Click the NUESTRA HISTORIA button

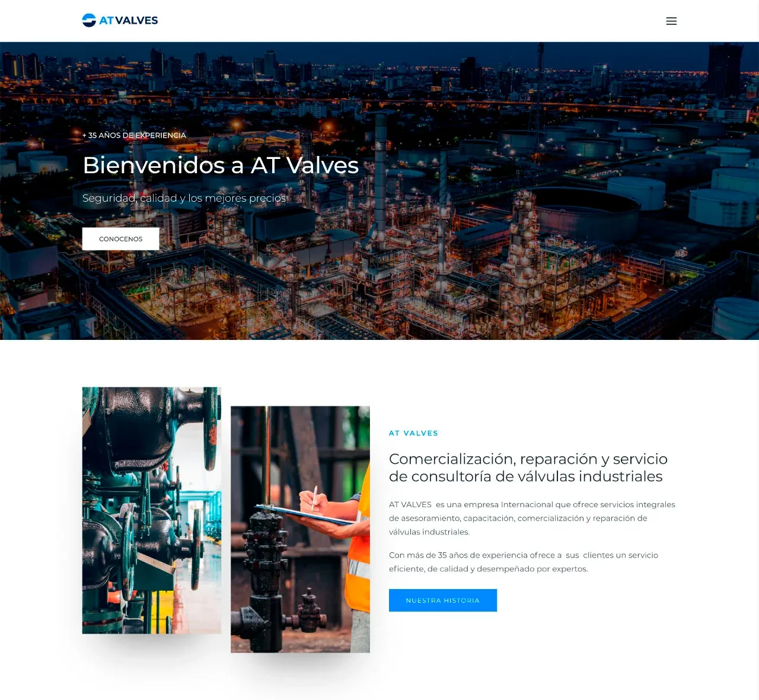pyautogui.click(x=443, y=600)
